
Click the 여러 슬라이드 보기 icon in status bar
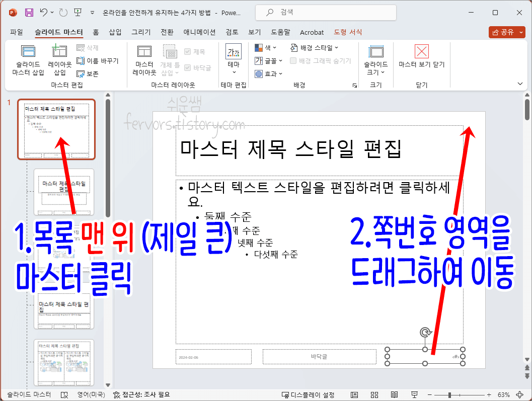coord(374,395)
